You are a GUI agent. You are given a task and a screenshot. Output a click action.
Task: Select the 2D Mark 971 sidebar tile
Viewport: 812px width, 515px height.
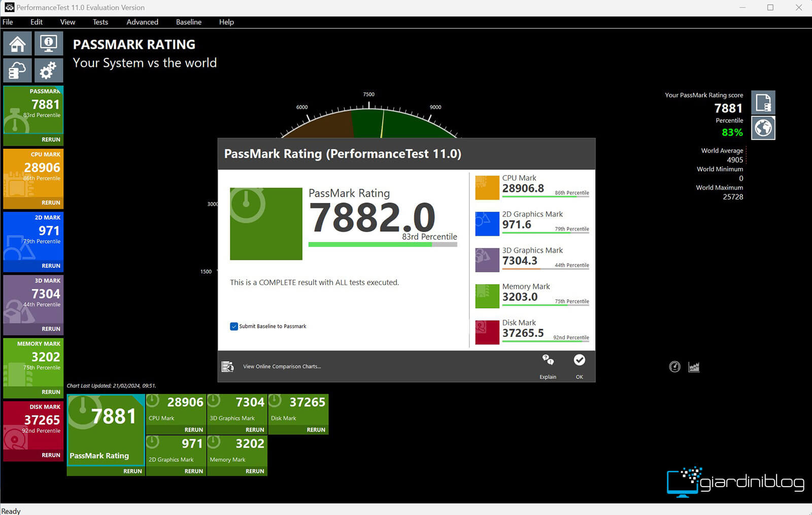tap(33, 236)
